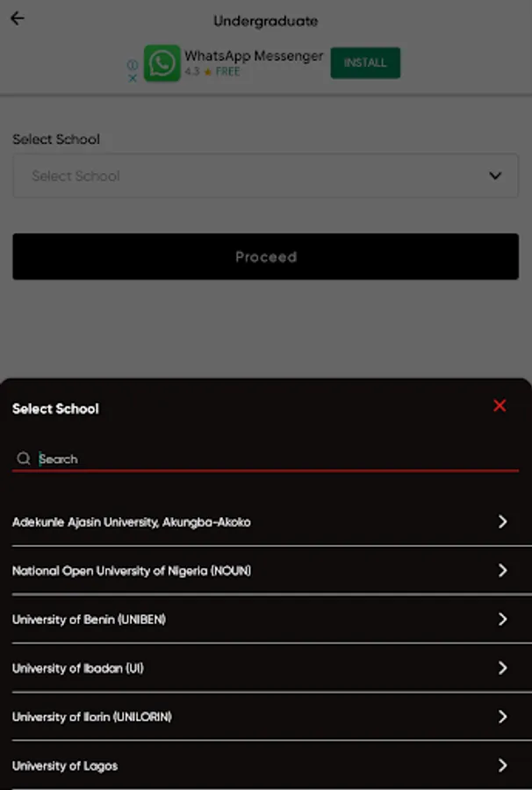Image resolution: width=532 pixels, height=790 pixels.
Task: Choose National Open University of Nigeria (NOUN)
Action: 265,571
